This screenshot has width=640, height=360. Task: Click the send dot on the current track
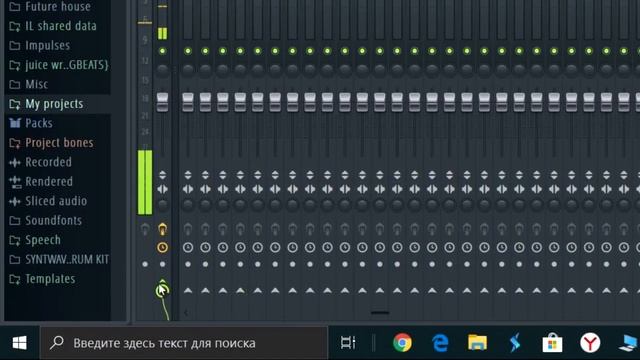click(145, 264)
